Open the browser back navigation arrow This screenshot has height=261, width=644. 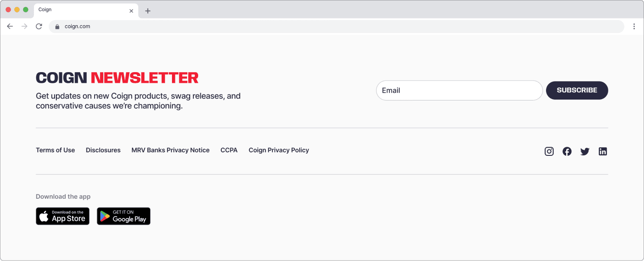(10, 26)
